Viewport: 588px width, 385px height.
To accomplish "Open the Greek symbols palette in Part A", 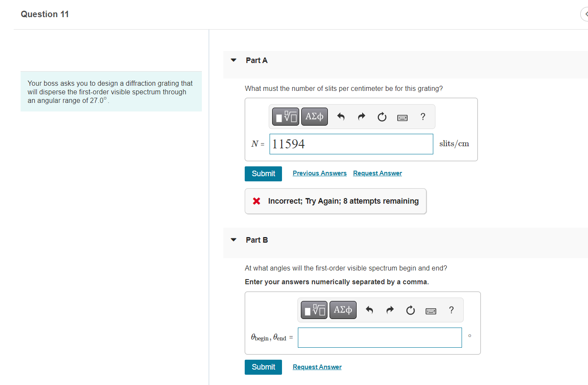I will point(314,116).
